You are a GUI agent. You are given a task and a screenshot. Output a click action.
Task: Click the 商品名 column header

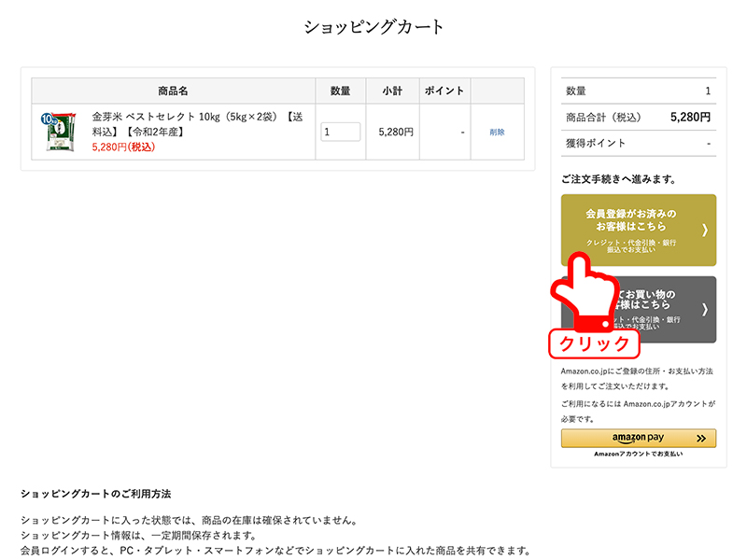(x=173, y=91)
